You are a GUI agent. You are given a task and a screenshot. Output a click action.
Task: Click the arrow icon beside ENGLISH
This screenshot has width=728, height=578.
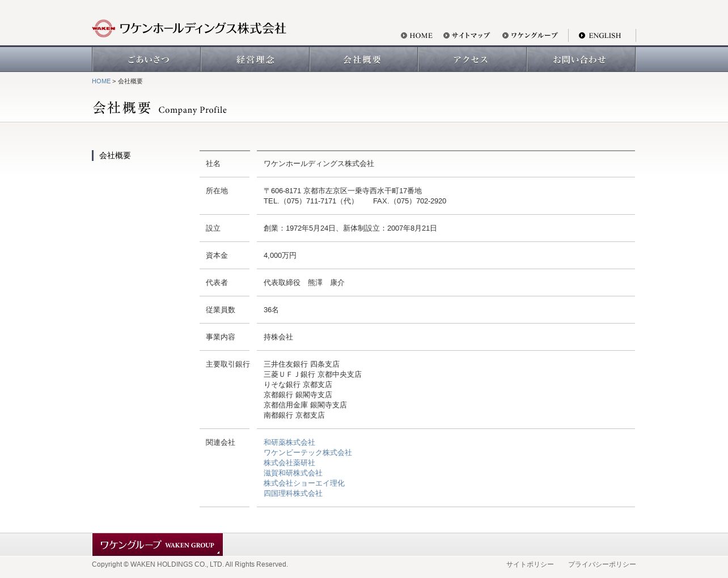coord(582,36)
